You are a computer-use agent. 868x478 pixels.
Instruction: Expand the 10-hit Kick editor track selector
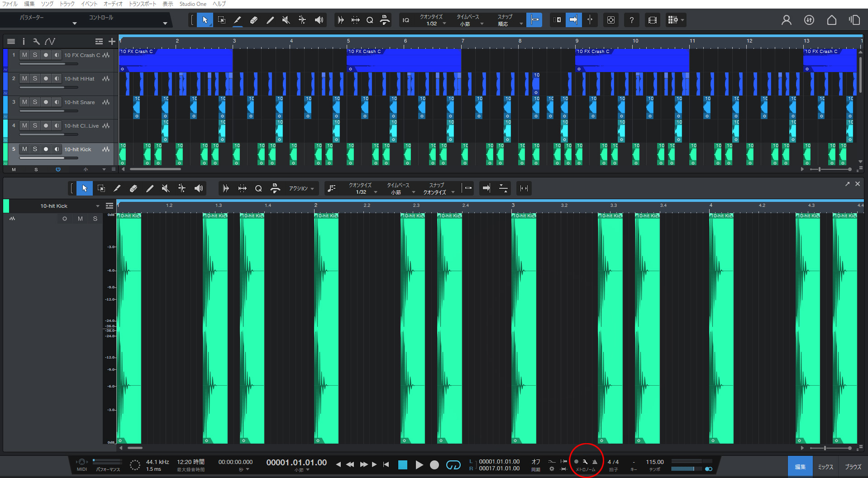[98, 206]
